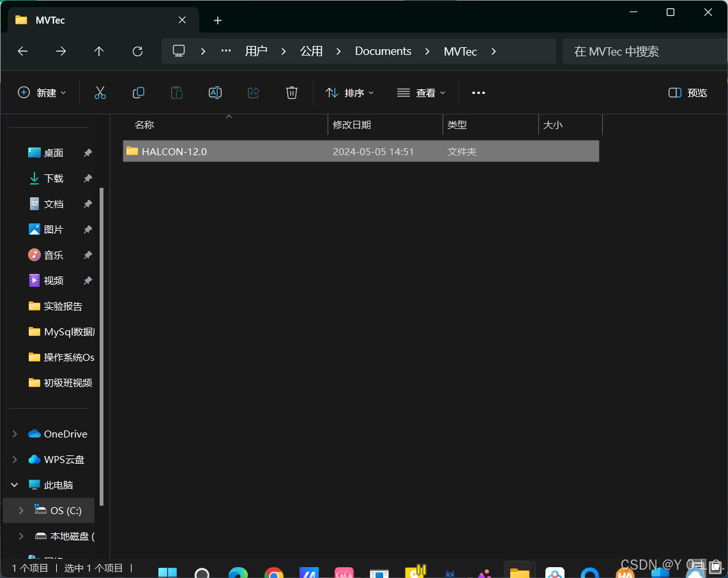Open the hidden path ellipsis in address bar

[225, 51]
